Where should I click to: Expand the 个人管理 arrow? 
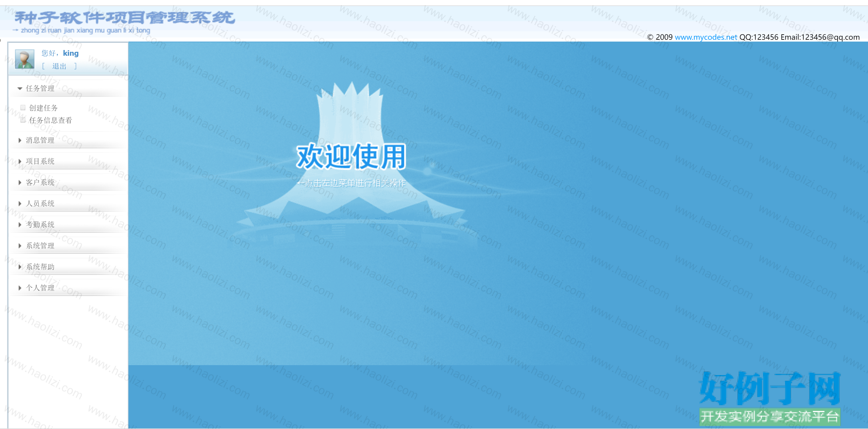coord(20,288)
